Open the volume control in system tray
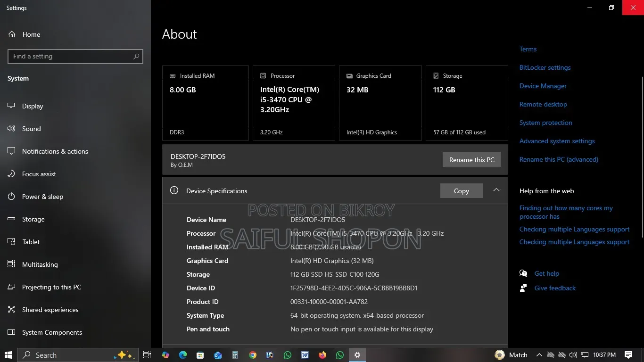 pos(573,355)
